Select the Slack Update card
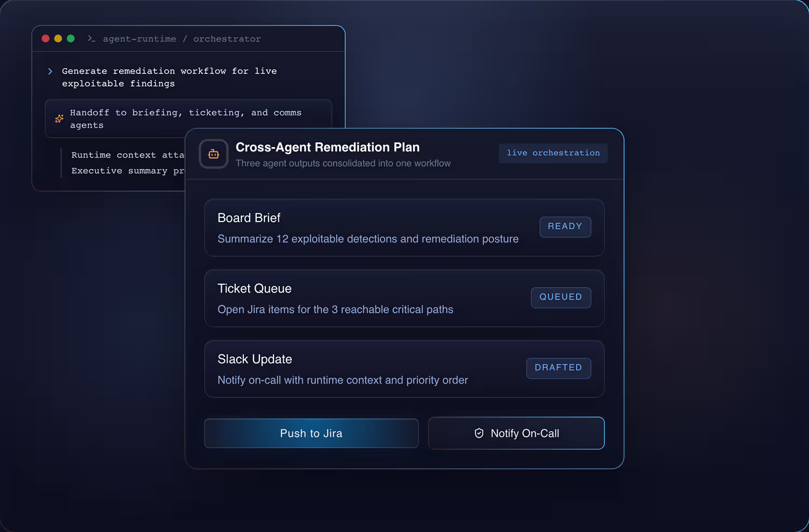 404,369
